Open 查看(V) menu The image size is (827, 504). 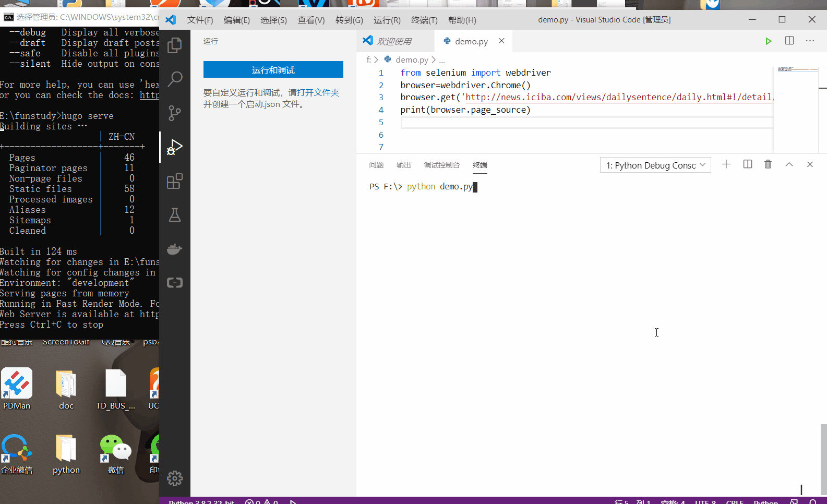(x=311, y=20)
